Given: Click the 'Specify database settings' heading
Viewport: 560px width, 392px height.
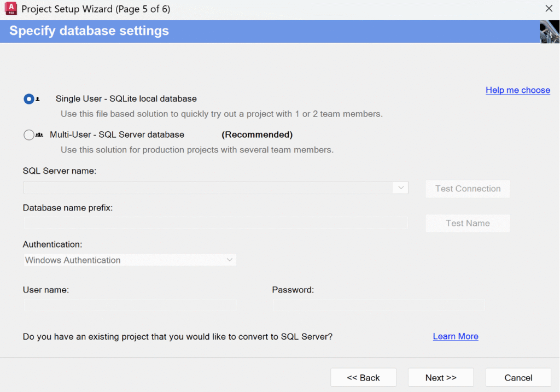Looking at the screenshot, I should [x=89, y=31].
